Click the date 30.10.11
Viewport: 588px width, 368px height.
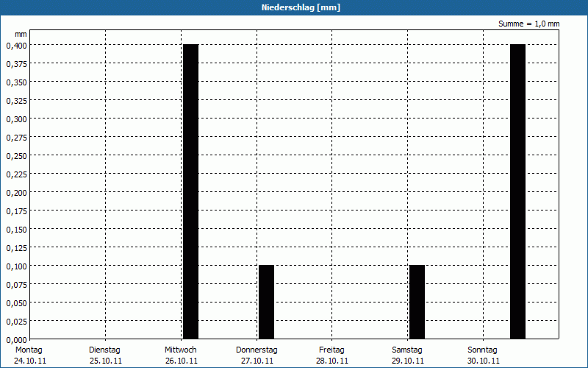click(484, 361)
